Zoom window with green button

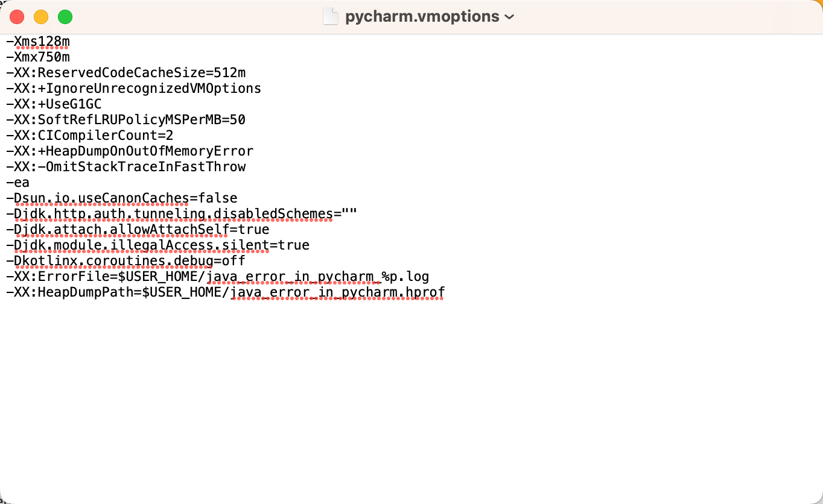point(65,17)
